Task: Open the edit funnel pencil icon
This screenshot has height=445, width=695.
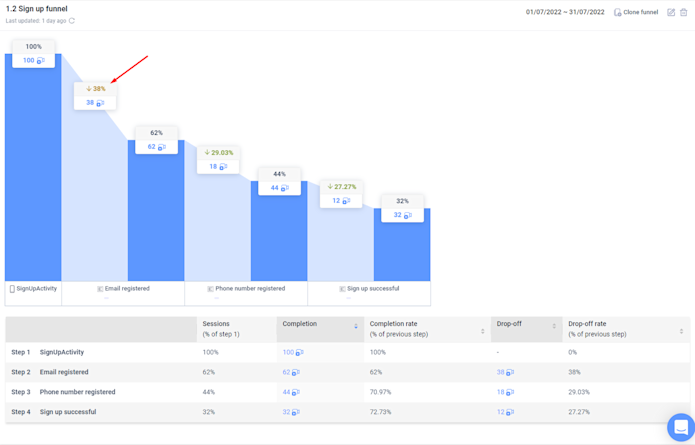Action: (x=671, y=12)
